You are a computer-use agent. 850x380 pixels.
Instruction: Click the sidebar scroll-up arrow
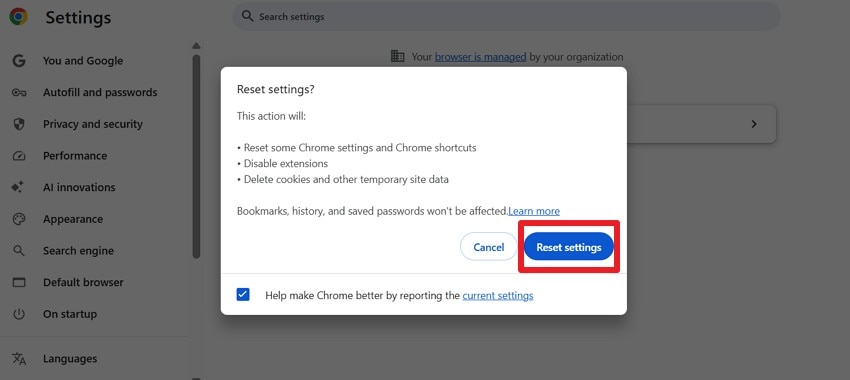click(x=196, y=46)
